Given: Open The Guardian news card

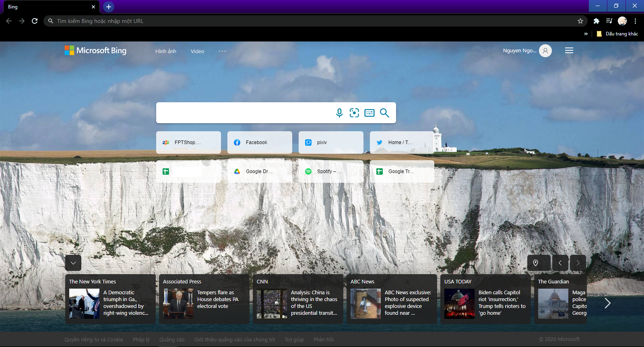Looking at the screenshot, I should click(560, 299).
